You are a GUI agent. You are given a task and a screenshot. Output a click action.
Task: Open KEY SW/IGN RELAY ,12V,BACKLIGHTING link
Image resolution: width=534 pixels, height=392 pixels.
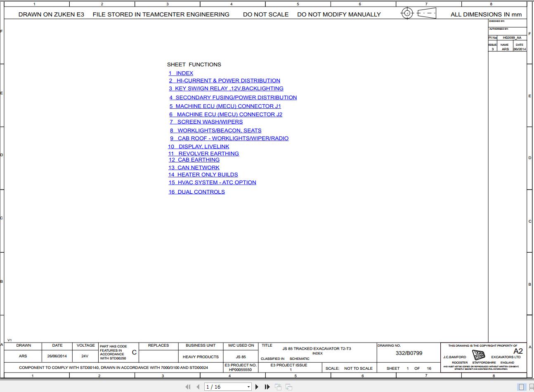coord(226,88)
